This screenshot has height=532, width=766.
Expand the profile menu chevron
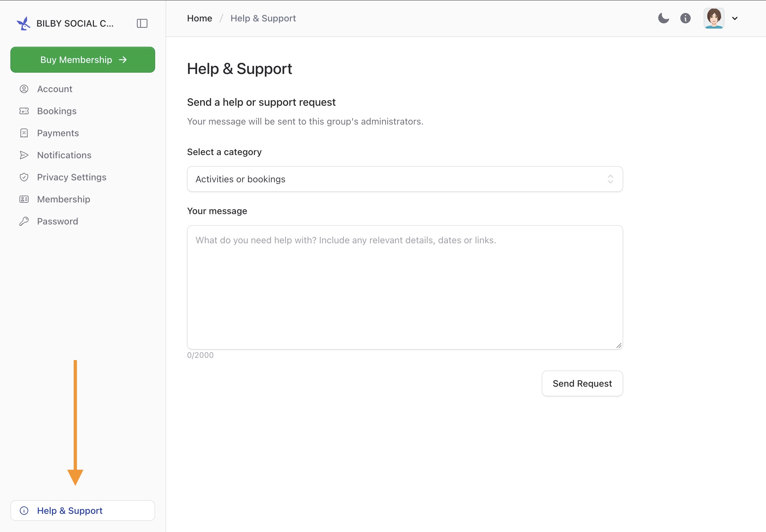tap(735, 18)
